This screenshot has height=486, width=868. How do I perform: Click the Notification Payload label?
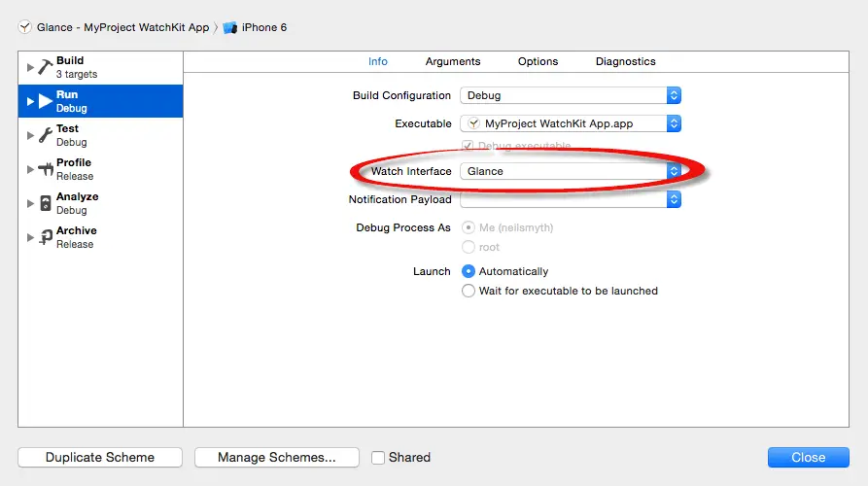[399, 199]
